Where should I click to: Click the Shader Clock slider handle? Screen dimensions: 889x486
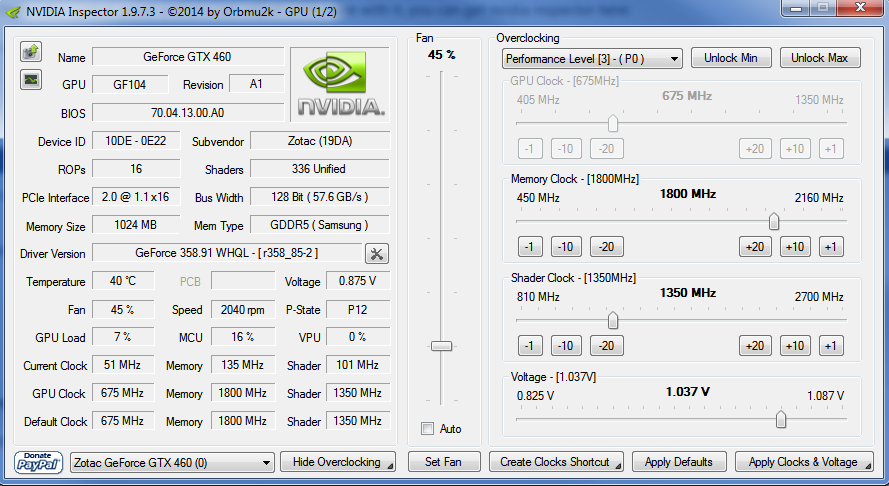(612, 320)
